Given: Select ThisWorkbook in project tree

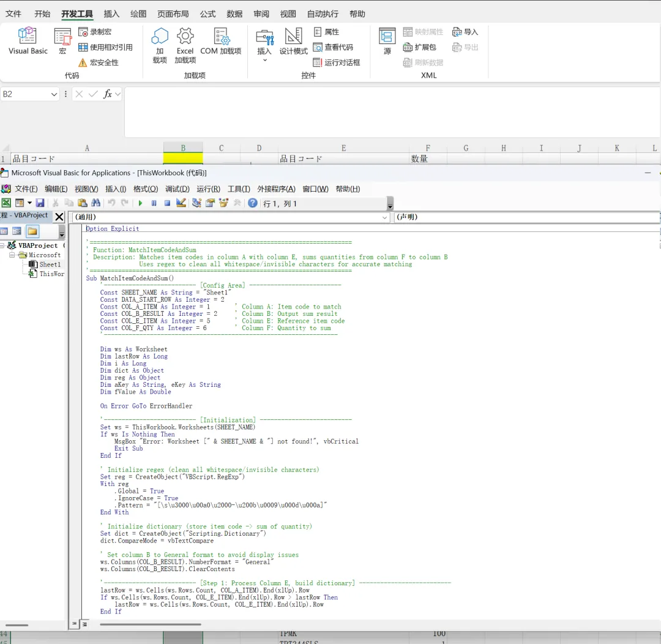Looking at the screenshot, I should pos(46,274).
